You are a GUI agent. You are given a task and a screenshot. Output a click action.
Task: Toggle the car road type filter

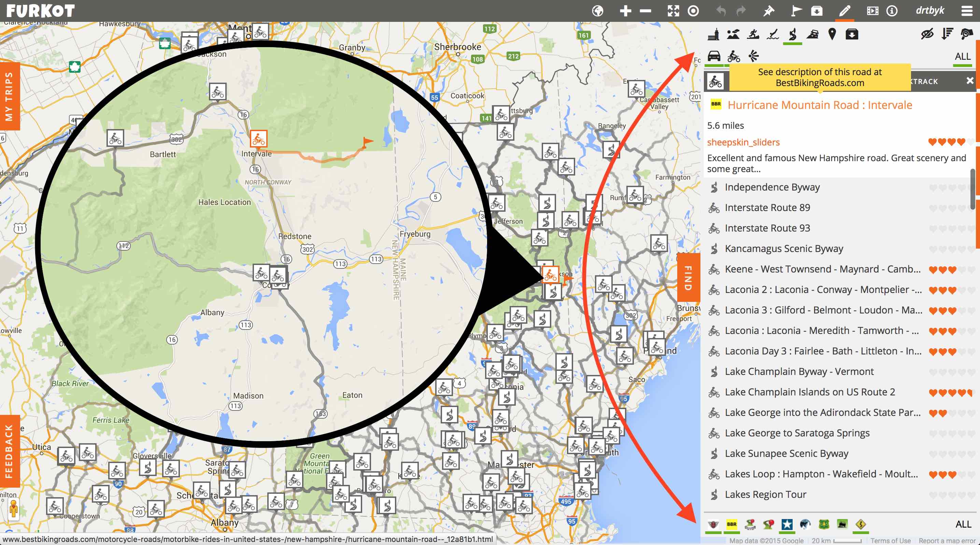pos(714,56)
